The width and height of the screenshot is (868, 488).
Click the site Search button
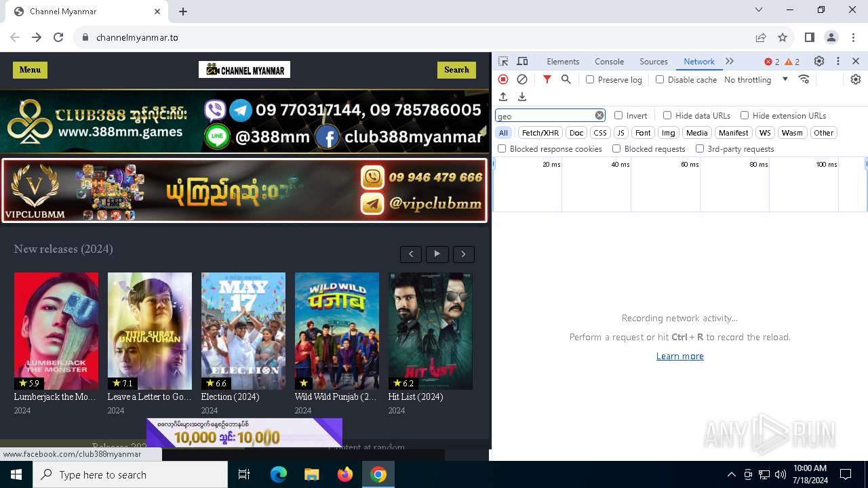(x=456, y=70)
